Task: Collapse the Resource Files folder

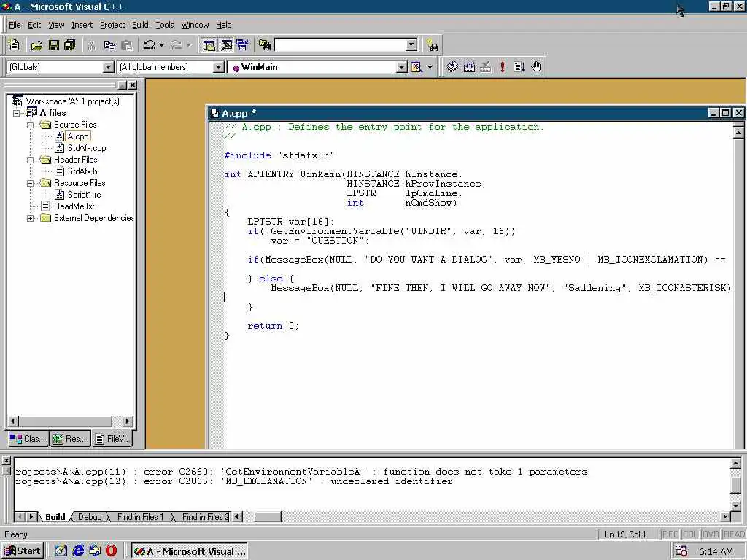Action: tap(30, 183)
